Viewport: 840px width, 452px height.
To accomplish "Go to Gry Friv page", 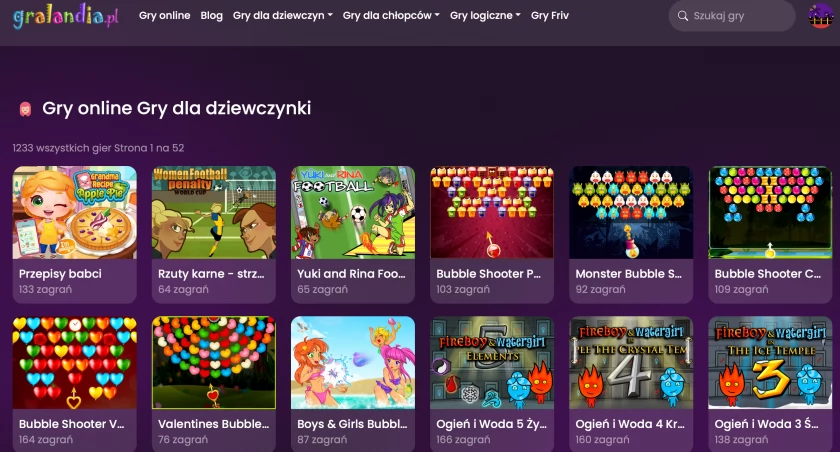I will [550, 16].
